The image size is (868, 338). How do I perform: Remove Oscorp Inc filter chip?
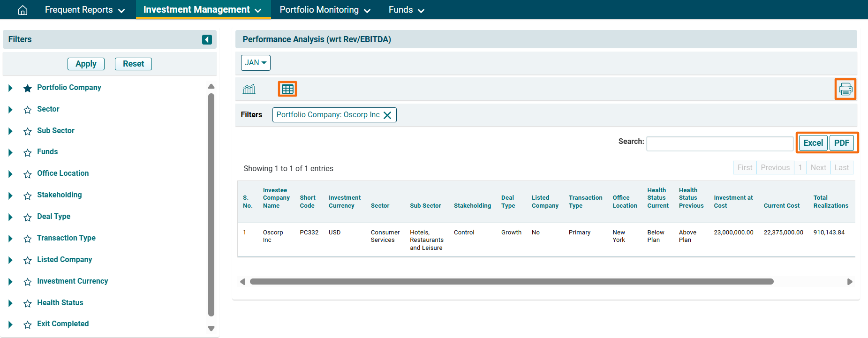pos(387,115)
